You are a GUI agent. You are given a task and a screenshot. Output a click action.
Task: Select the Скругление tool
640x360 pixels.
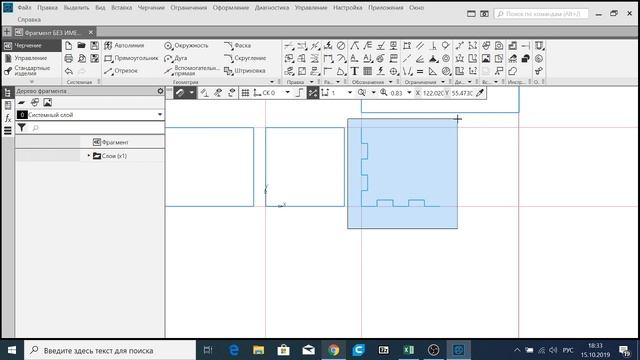pos(245,58)
